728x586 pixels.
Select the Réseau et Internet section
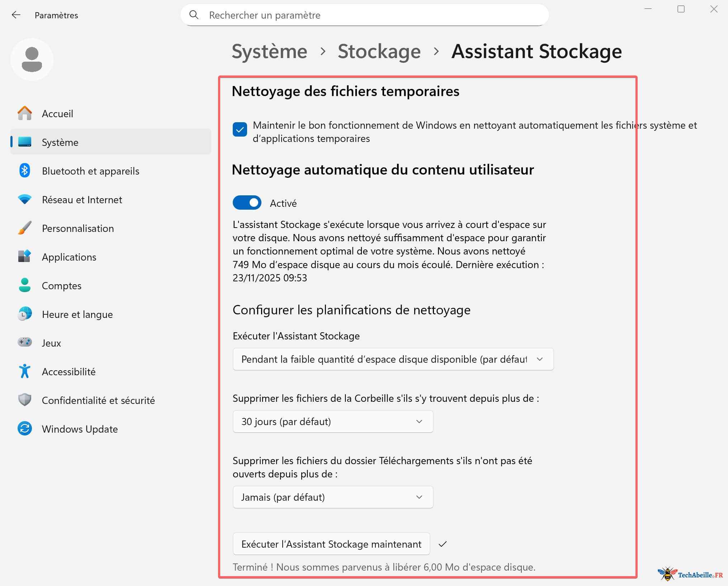(x=82, y=200)
